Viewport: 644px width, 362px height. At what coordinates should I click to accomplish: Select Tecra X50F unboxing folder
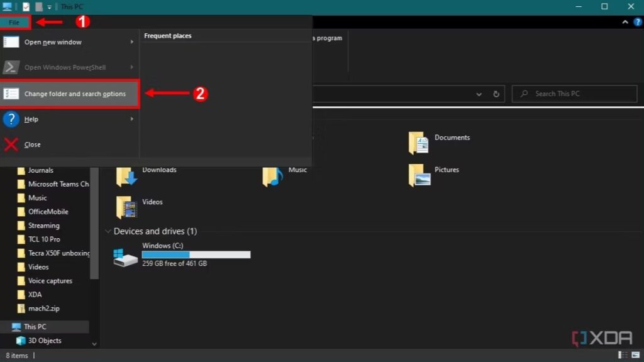(58, 253)
